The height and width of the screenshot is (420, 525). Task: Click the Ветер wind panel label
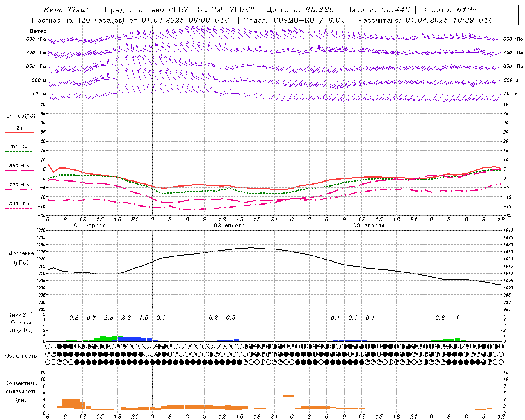pos(38,31)
